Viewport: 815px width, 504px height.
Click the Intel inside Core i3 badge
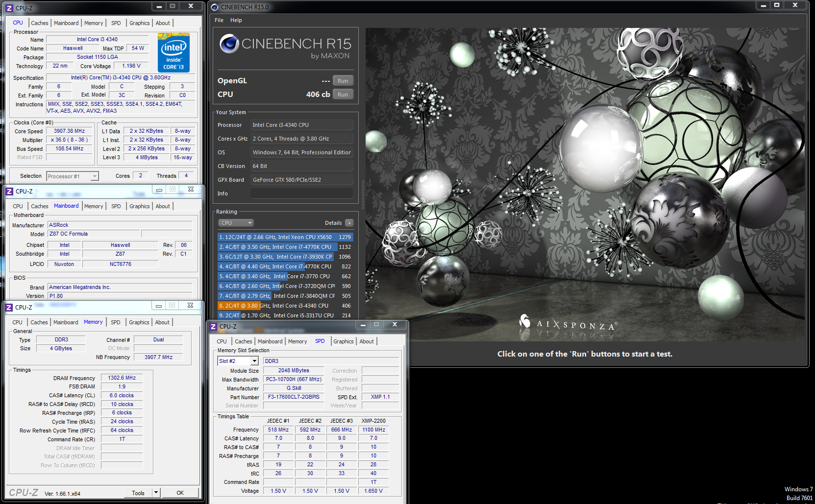pyautogui.click(x=173, y=53)
